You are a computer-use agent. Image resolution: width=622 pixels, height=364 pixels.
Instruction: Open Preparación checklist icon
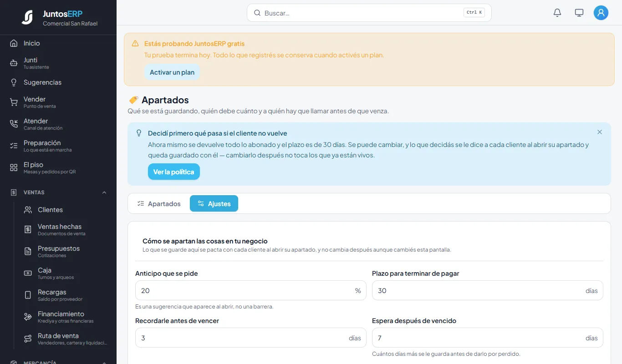pyautogui.click(x=14, y=146)
